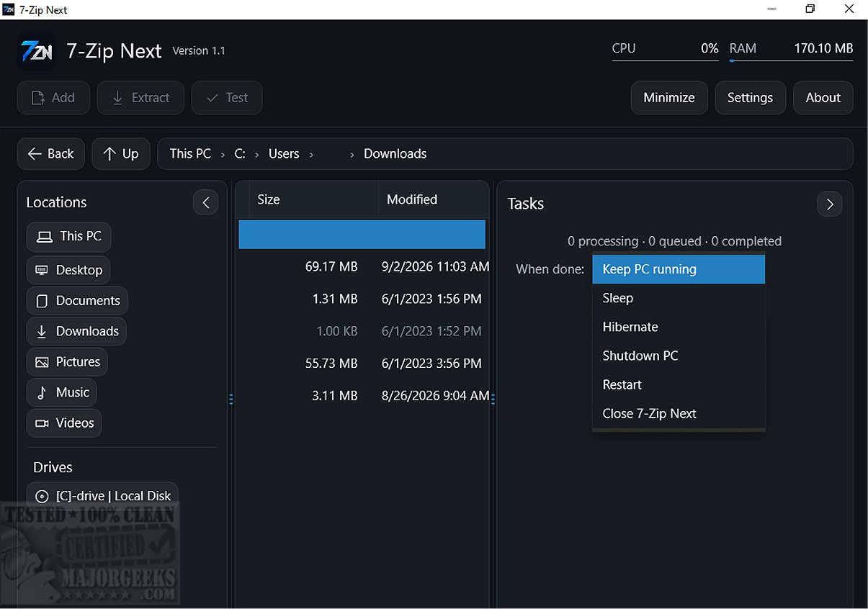868x609 pixels.
Task: Click the RAM usage indicator
Action: point(791,50)
